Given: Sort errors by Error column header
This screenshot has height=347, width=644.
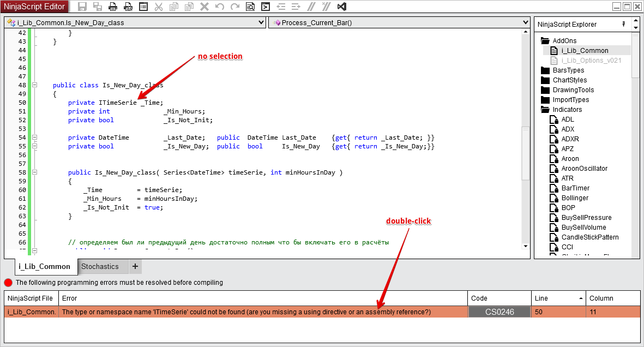Looking at the screenshot, I should click(263, 298).
